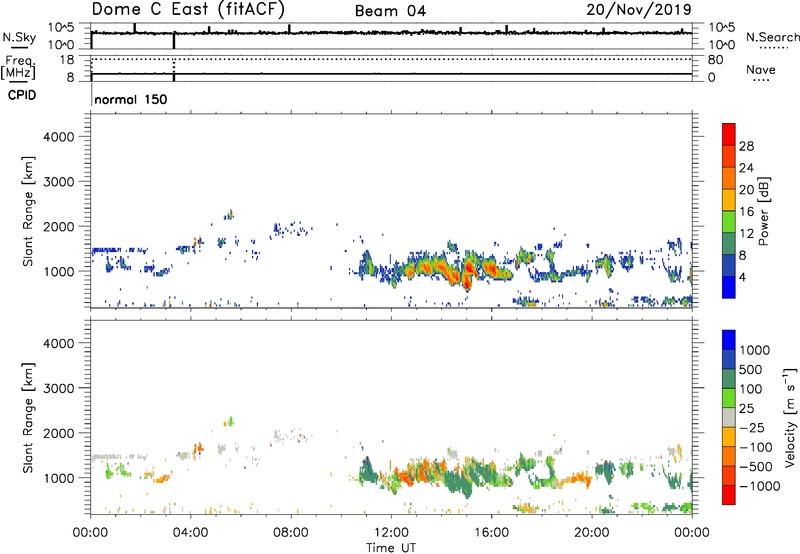This screenshot has width=800, height=554.
Task: Click the date '20/Nov/2019'
Action: click(x=639, y=10)
